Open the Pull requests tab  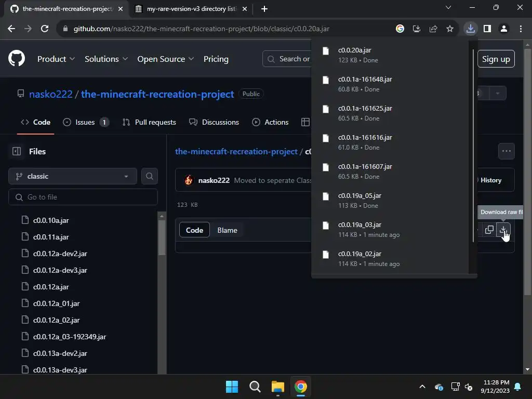click(x=149, y=122)
